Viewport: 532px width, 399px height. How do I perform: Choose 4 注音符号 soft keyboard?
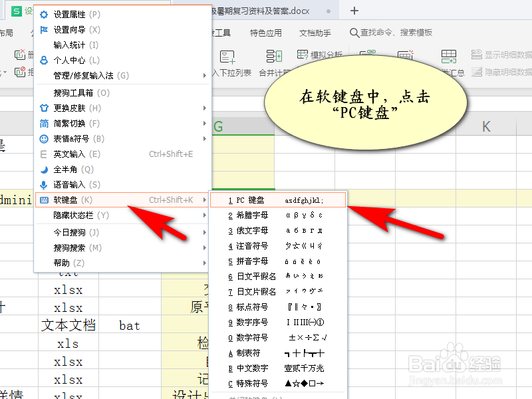click(278, 246)
